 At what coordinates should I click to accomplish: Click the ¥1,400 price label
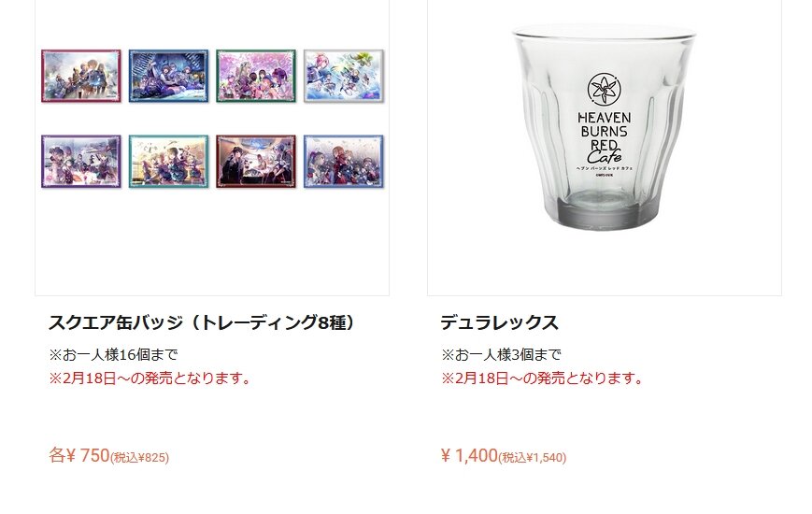pos(469,455)
